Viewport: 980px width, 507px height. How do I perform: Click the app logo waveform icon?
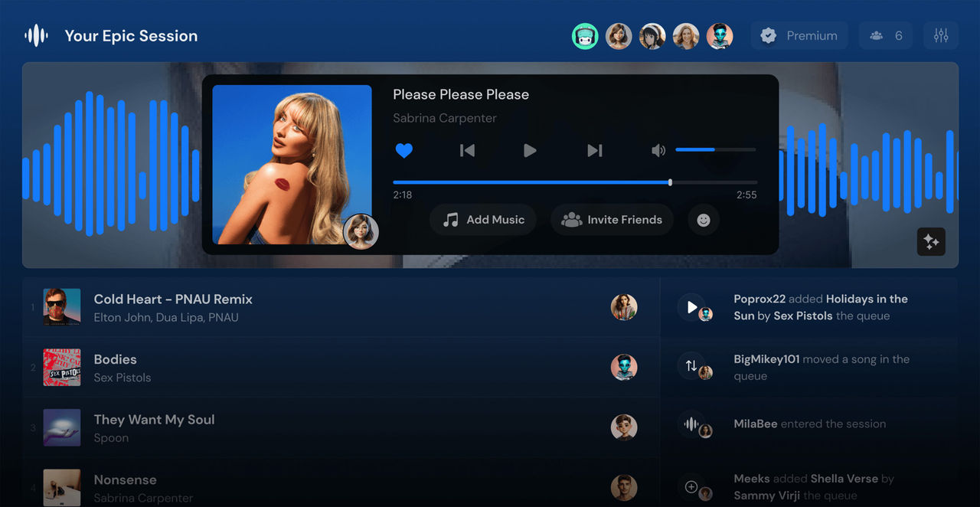pos(35,35)
